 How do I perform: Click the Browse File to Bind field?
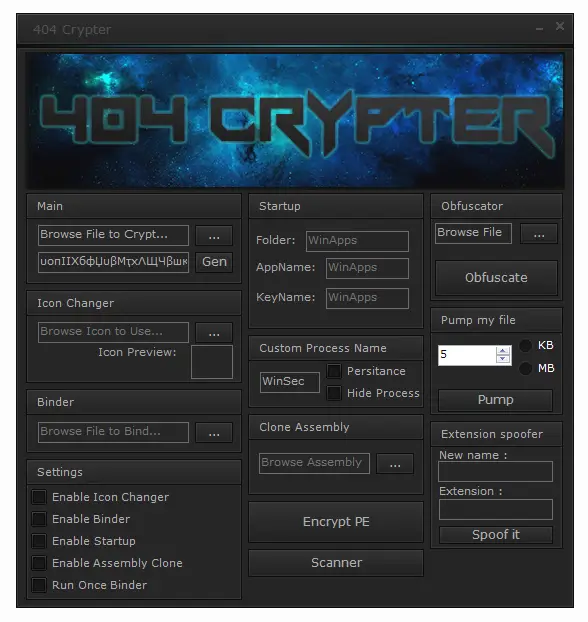(113, 432)
